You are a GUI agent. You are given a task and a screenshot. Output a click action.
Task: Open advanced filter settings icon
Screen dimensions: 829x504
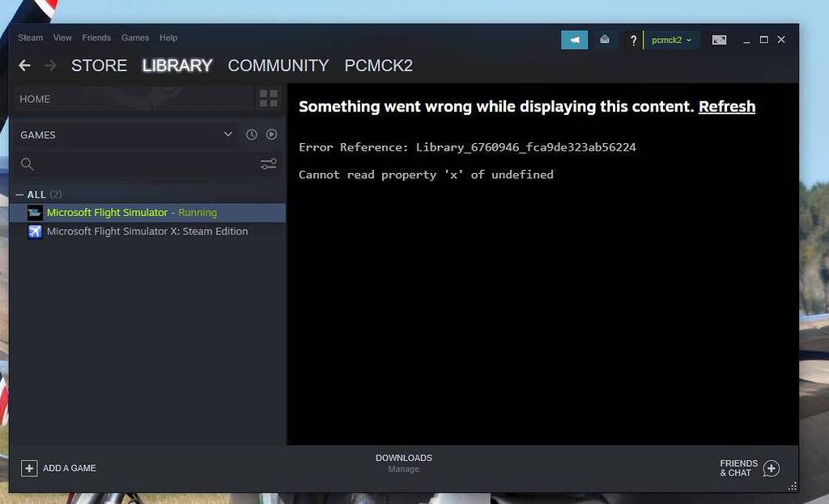click(268, 164)
